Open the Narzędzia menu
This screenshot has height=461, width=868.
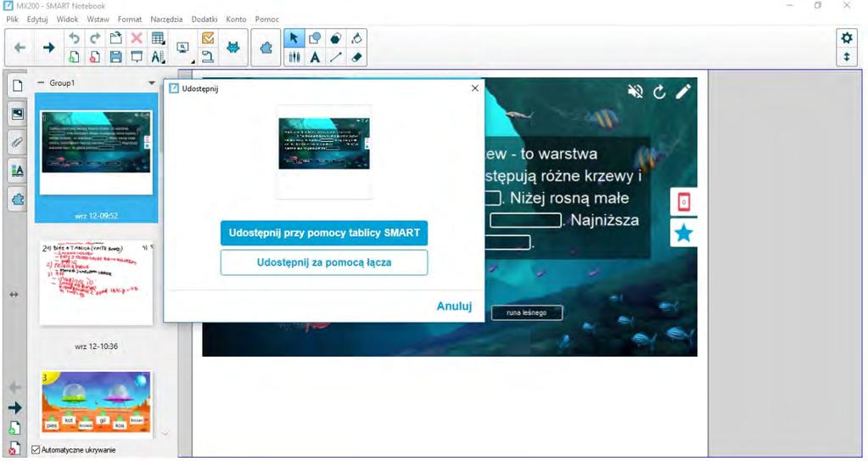(x=166, y=19)
